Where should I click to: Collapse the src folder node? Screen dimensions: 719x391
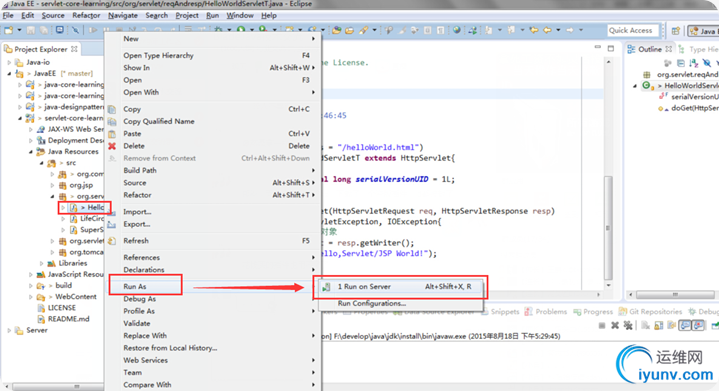tap(42, 163)
